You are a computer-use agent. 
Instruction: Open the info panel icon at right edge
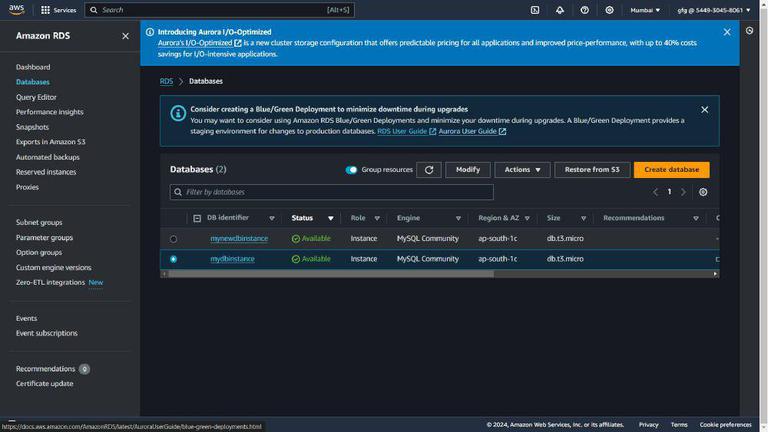(x=749, y=30)
